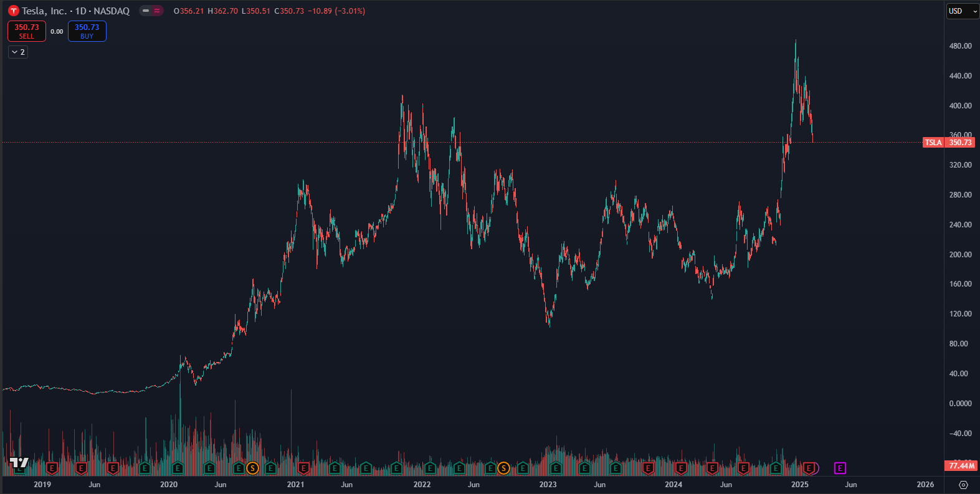
Task: Click the NASDAQ exchange label
Action: pos(112,11)
